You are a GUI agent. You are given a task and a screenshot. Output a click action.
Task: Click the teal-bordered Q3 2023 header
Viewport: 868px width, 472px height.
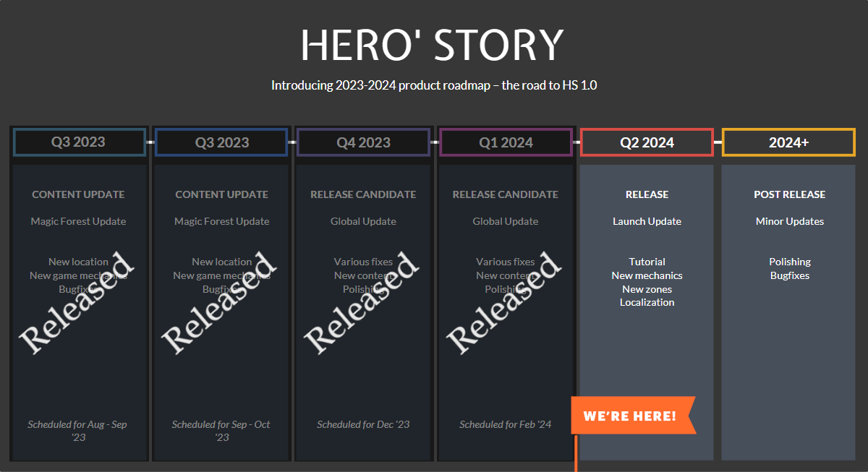pyautogui.click(x=79, y=142)
